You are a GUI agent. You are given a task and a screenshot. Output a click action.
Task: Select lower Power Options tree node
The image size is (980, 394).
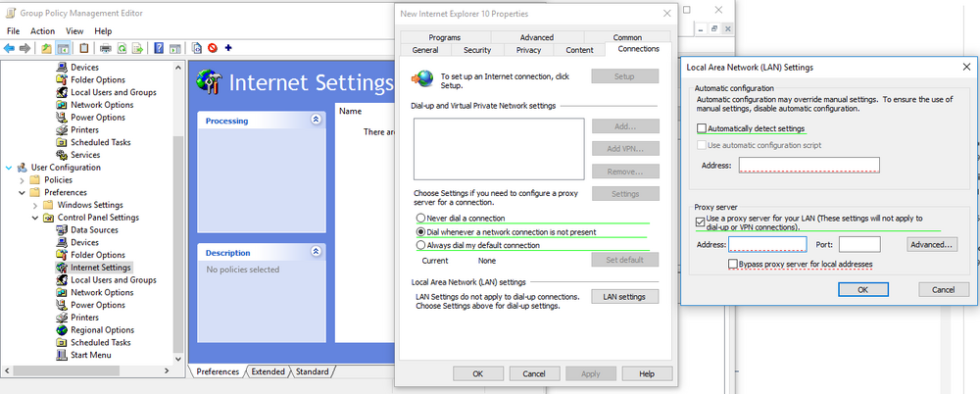point(97,305)
